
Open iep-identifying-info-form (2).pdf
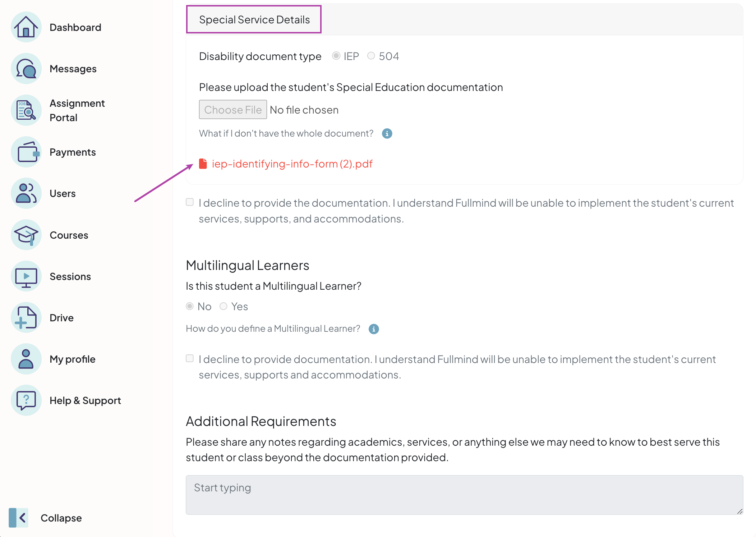(292, 164)
